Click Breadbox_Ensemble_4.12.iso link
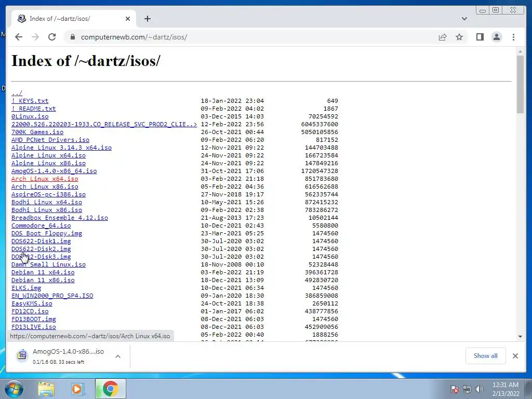Screen dimensions: 532x399 60,218
